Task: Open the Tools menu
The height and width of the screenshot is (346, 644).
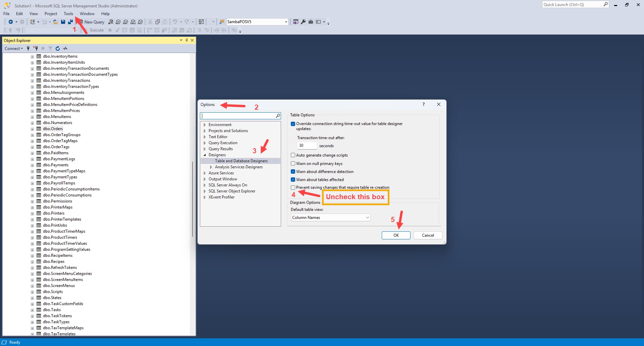Action: click(68, 14)
